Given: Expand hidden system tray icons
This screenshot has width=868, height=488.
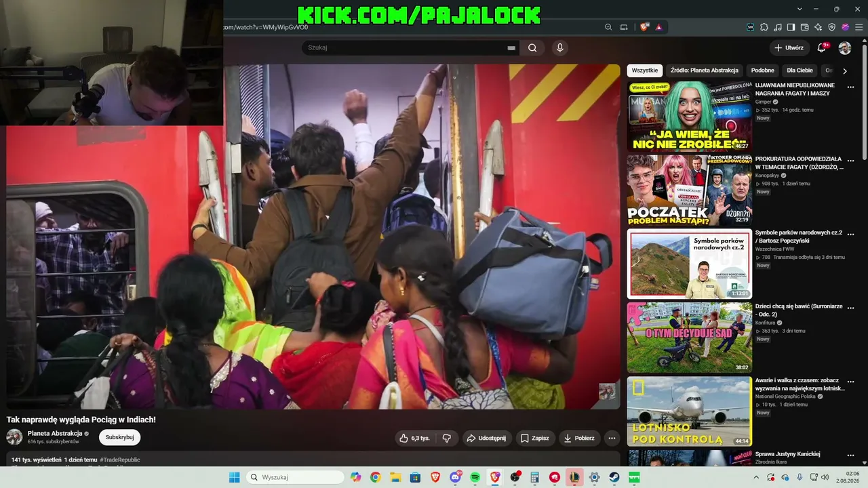Looking at the screenshot, I should (x=757, y=477).
